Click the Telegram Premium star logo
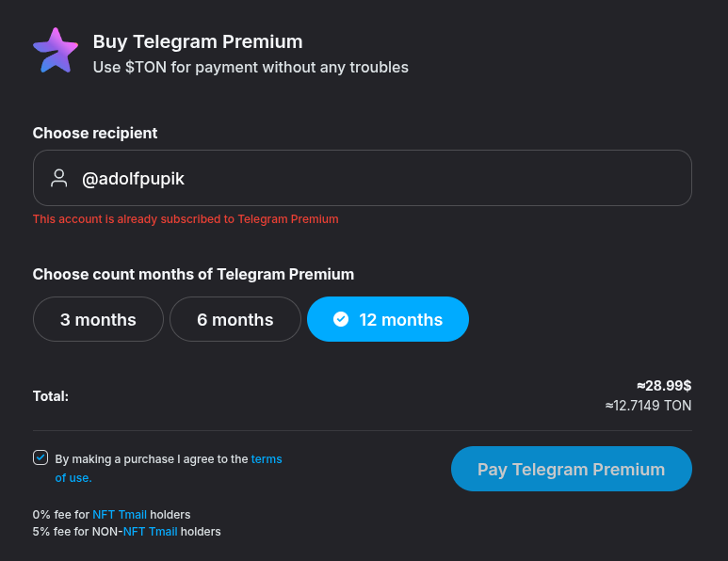Viewport: 728px width, 561px height. pos(55,51)
